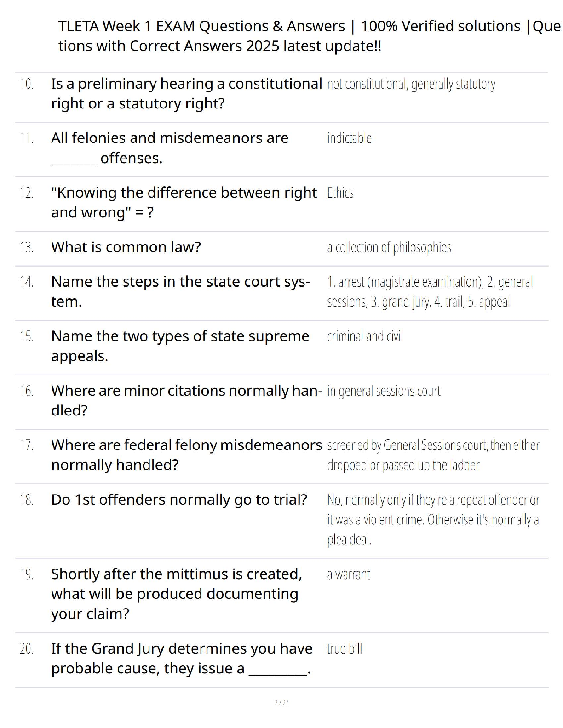Click question 15 on state supreme appeals
This screenshot has width=563, height=728.
(x=180, y=346)
